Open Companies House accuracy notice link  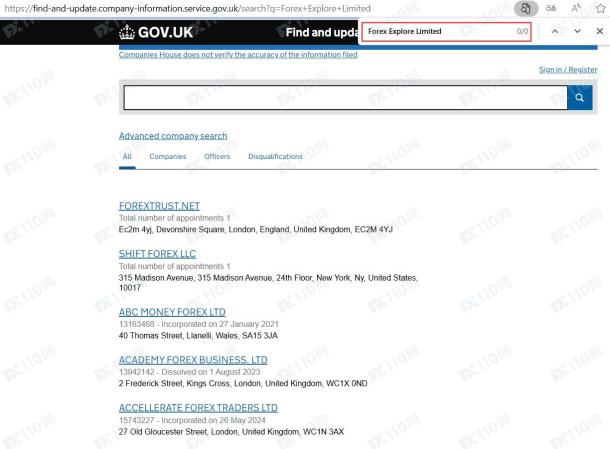point(238,55)
